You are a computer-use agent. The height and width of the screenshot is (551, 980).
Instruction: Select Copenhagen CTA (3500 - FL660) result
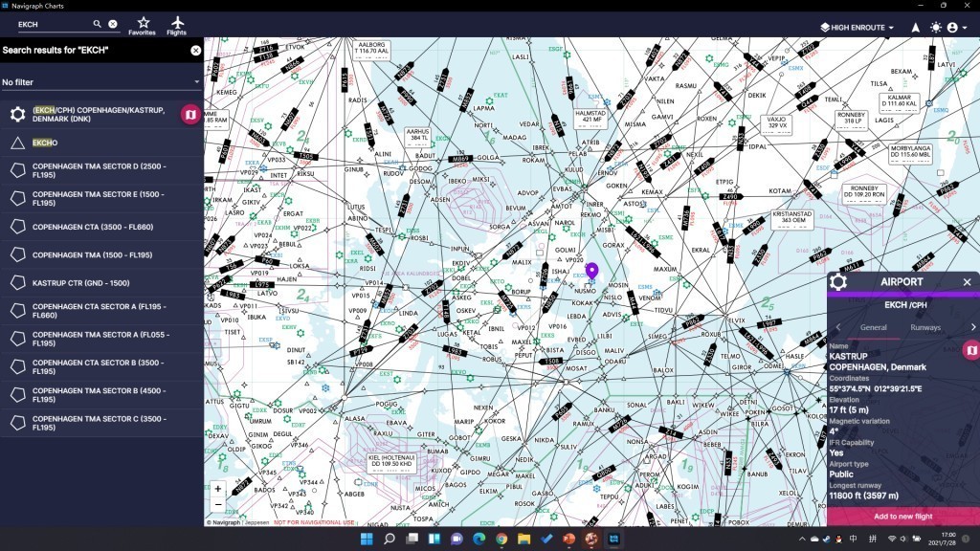pyautogui.click(x=101, y=227)
